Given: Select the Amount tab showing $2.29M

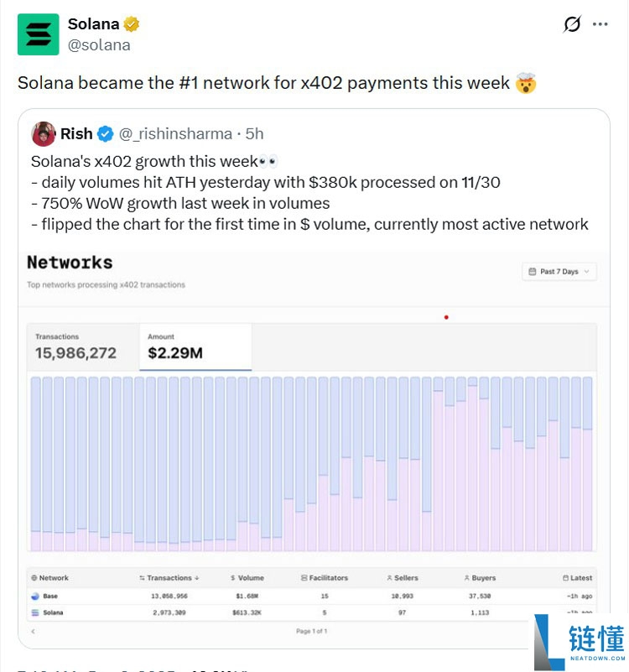Looking at the screenshot, I should (x=195, y=346).
